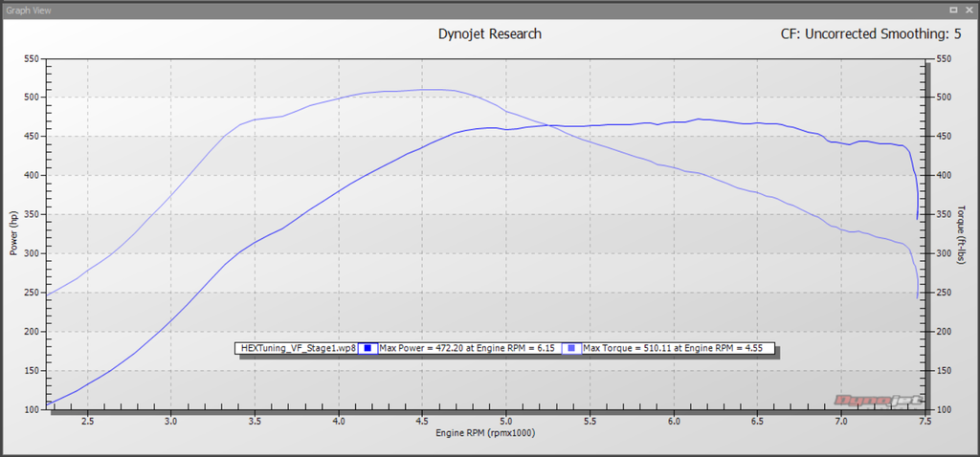Click the CF: Uncorrected Smoothing: 5 text

pyautogui.click(x=871, y=33)
